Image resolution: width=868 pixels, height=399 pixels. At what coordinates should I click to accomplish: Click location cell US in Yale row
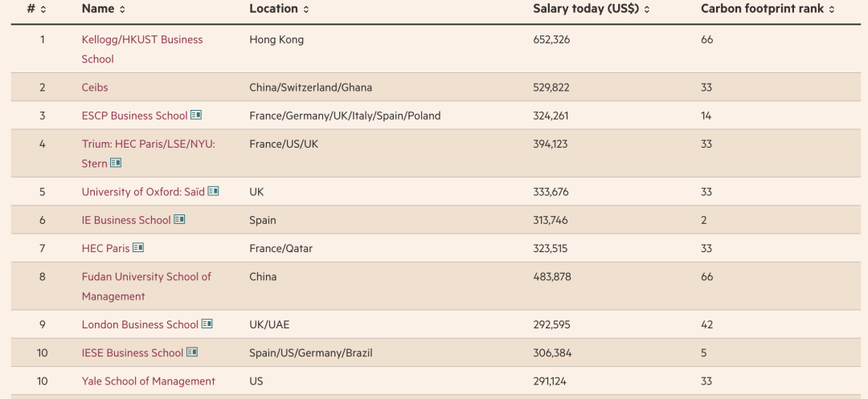(x=256, y=381)
